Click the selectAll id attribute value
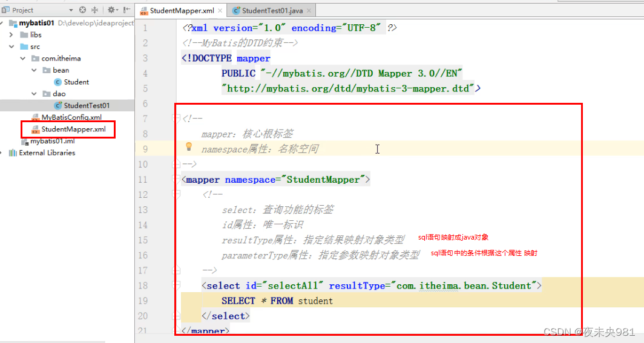 click(293, 286)
